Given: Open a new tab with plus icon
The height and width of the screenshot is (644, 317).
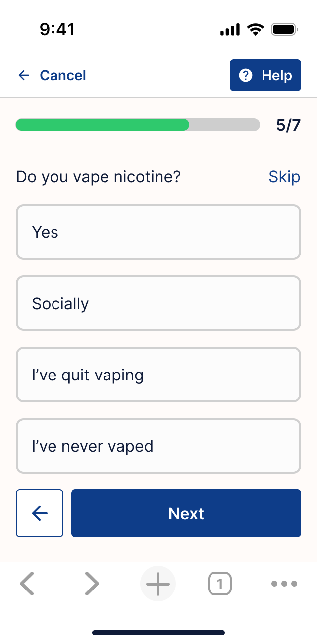Looking at the screenshot, I should pos(158,584).
